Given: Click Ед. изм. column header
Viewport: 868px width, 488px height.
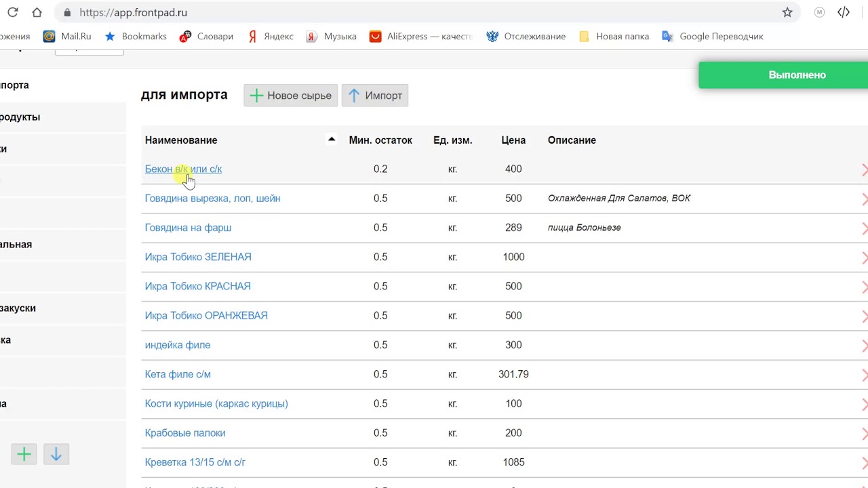Looking at the screenshot, I should click(x=453, y=140).
